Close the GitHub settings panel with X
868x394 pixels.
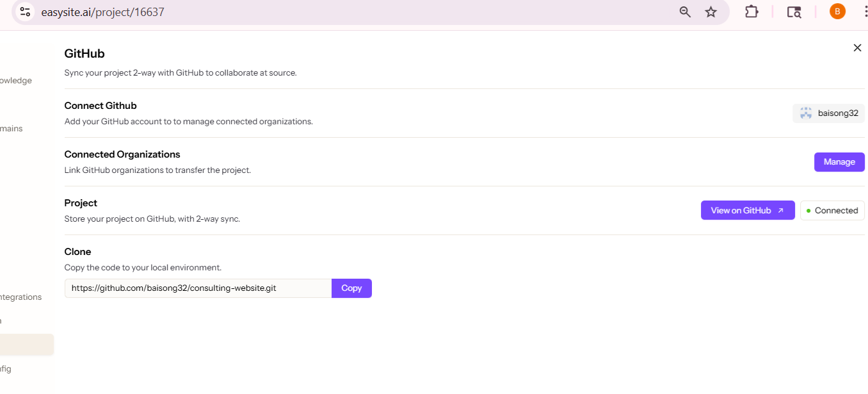click(857, 48)
